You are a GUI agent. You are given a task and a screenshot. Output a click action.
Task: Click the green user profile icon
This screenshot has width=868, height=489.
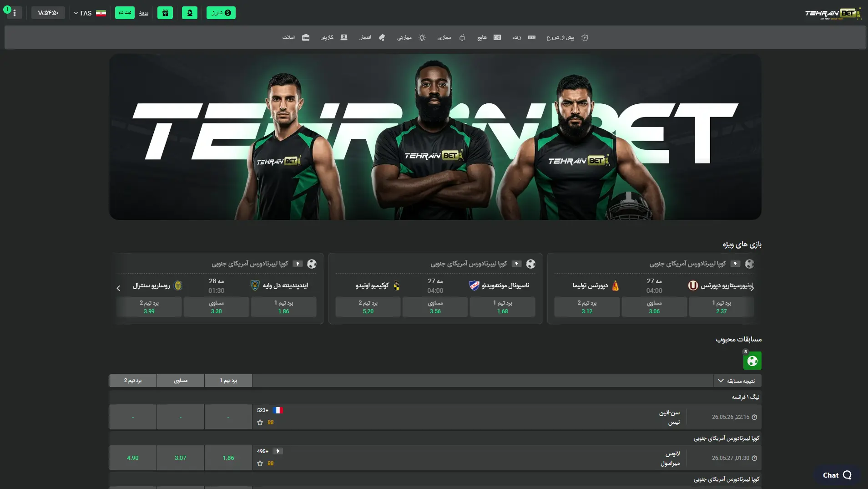(x=190, y=13)
